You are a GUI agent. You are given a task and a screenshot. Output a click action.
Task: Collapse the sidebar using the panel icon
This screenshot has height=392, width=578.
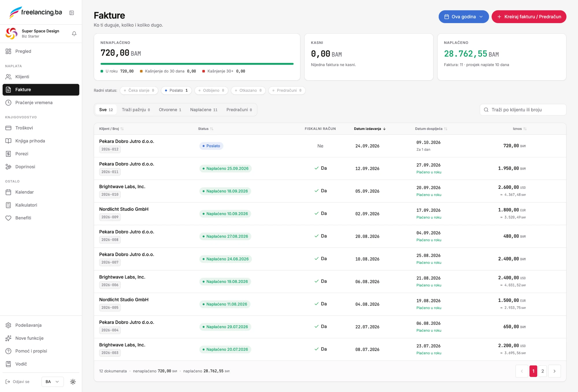72,13
